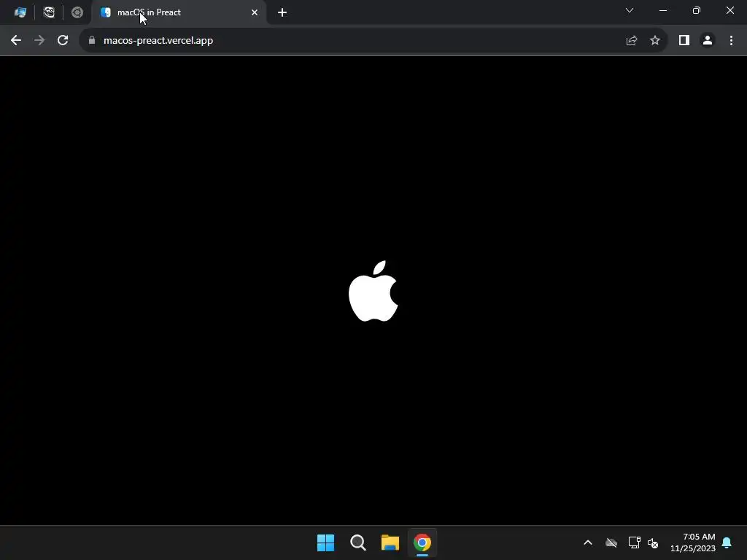Open the clock showing 7:05 AM
The height and width of the screenshot is (560, 747).
pos(693,542)
